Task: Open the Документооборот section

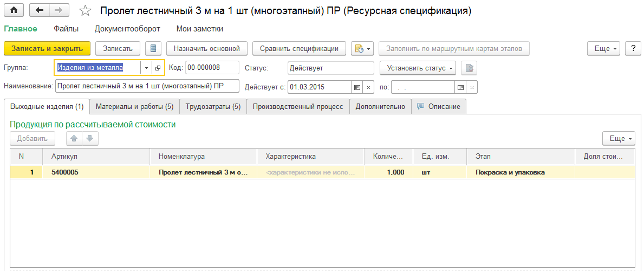Action: tap(127, 29)
